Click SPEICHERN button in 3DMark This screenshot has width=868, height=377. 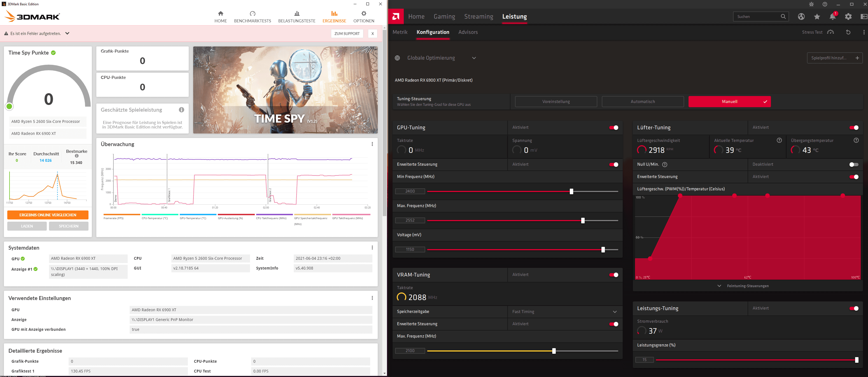click(x=69, y=226)
